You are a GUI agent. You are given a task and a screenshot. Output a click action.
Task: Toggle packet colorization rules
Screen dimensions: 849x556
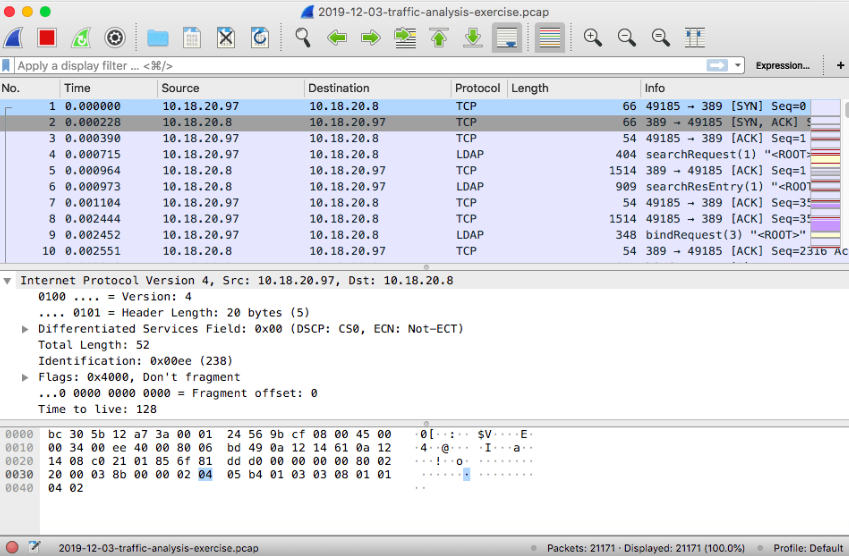[550, 38]
